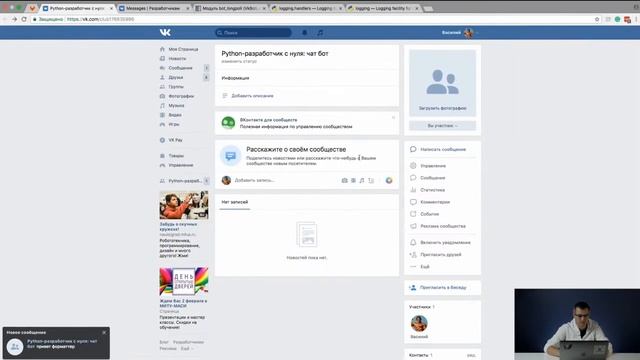Open the Контакты block heading
Viewport: 640px width, 360px height.
[420, 355]
